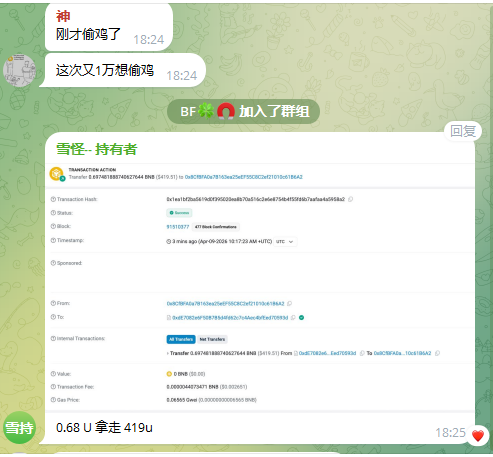493x457 pixels.
Task: Click the From address link
Action: click(x=225, y=304)
